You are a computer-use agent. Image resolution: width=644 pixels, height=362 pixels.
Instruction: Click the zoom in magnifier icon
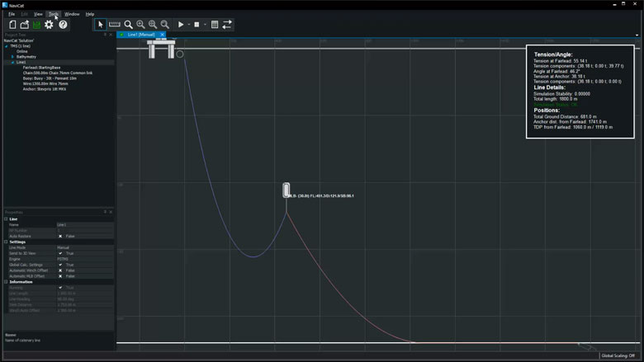click(140, 25)
